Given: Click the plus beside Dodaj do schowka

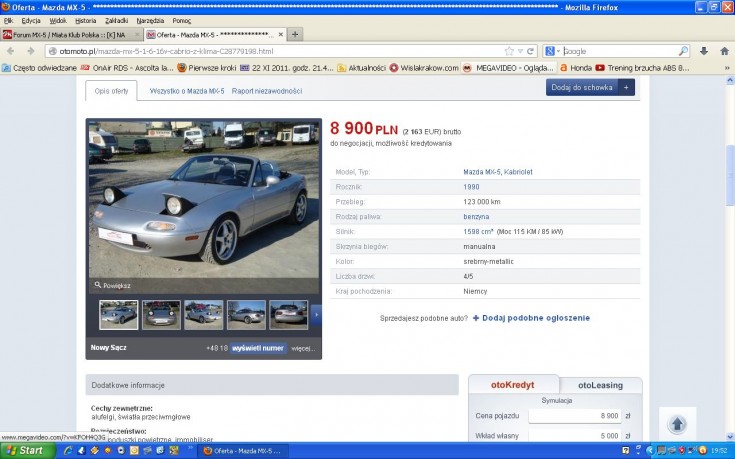Looking at the screenshot, I should tap(626, 87).
